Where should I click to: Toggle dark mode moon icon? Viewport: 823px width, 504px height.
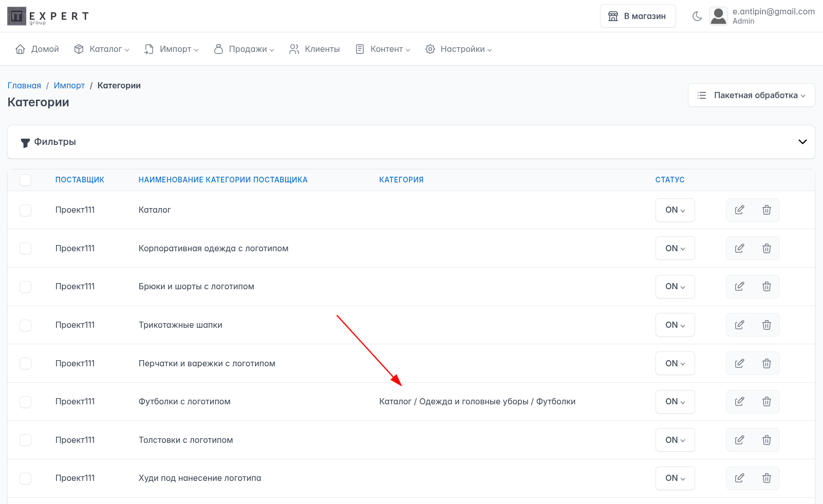(697, 16)
